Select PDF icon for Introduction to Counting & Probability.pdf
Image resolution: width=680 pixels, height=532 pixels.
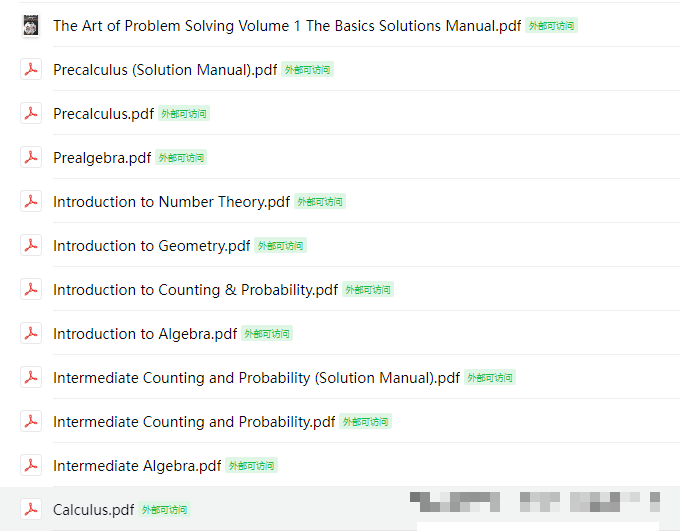[31, 289]
